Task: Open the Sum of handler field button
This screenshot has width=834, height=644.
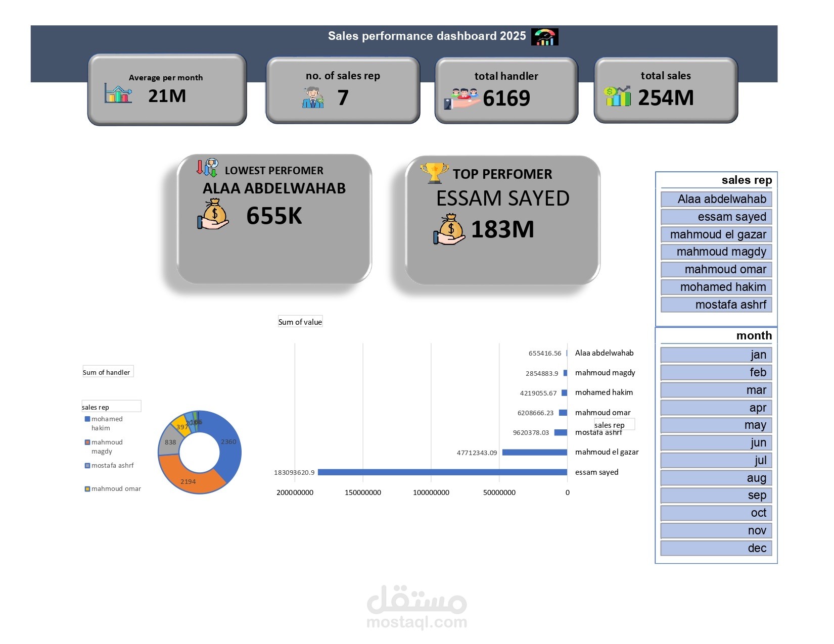Action: point(108,372)
